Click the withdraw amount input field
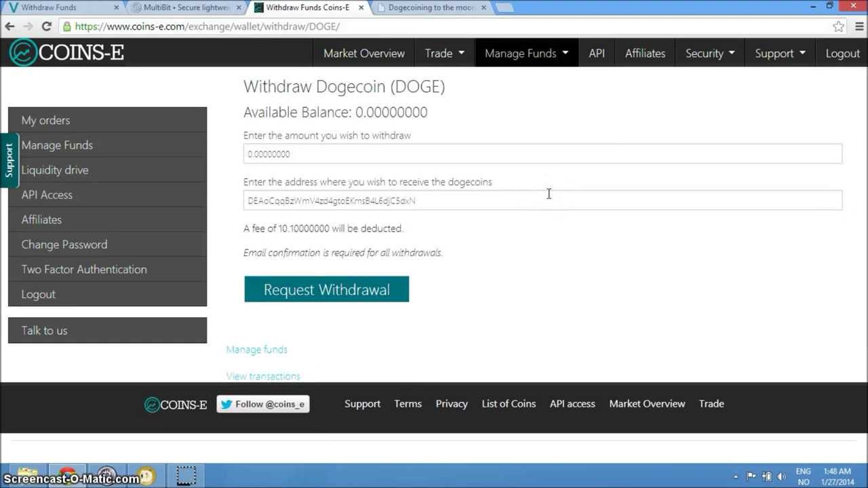 [x=542, y=154]
